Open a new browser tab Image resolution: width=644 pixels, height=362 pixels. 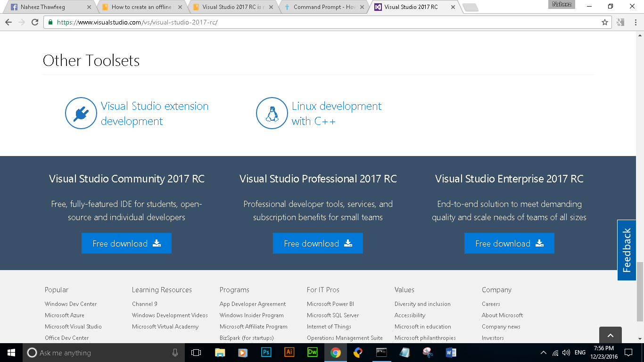[471, 8]
